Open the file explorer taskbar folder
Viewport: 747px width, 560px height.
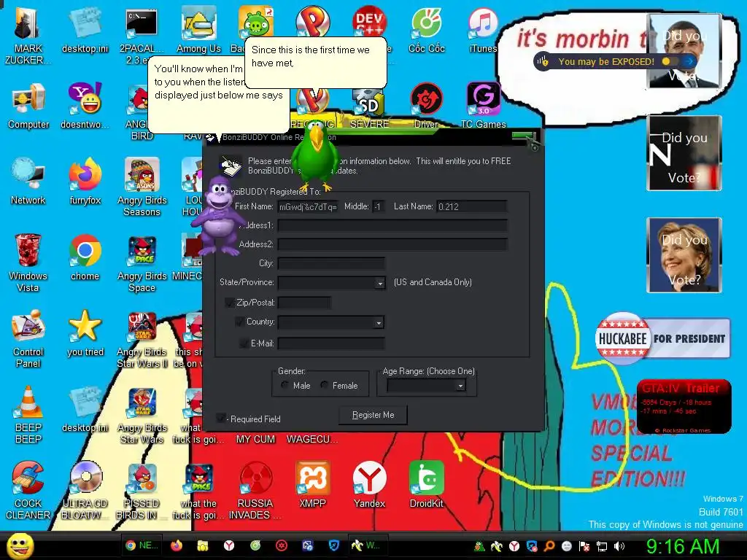pyautogui.click(x=203, y=545)
